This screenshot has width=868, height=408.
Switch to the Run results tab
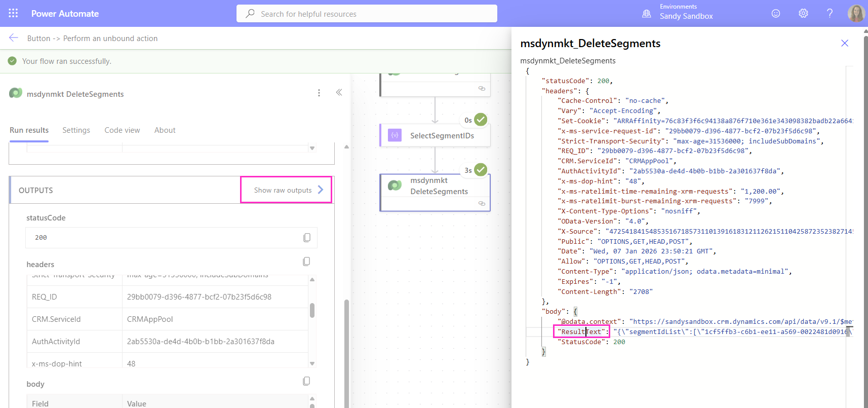29,130
